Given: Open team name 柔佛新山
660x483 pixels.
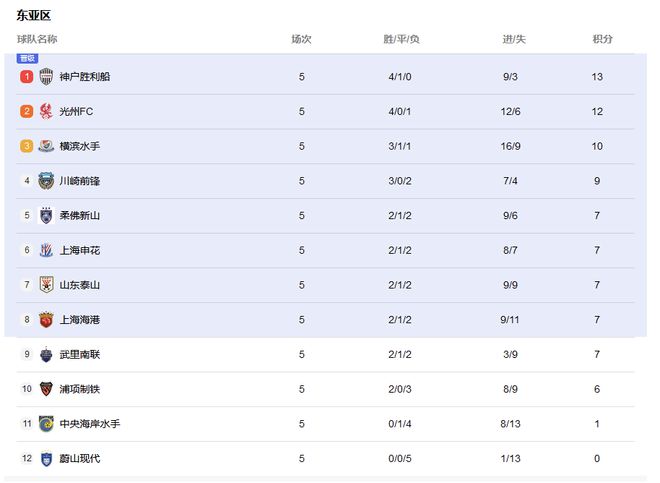Looking at the screenshot, I should pos(80,215).
